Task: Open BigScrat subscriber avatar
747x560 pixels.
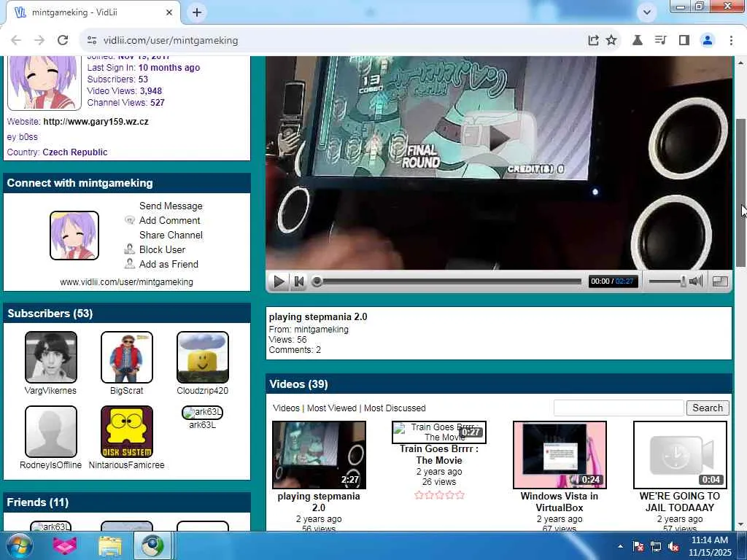Action: pyautogui.click(x=127, y=357)
